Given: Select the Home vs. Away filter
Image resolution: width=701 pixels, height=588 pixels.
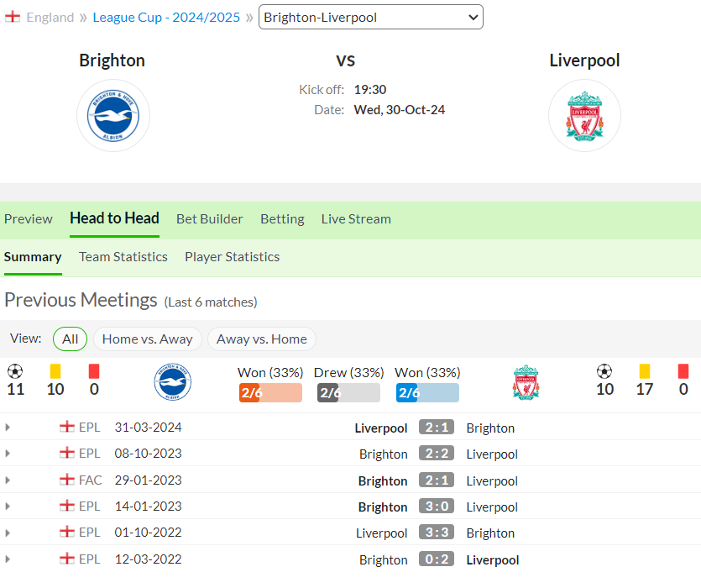Looking at the screenshot, I should (x=148, y=339).
